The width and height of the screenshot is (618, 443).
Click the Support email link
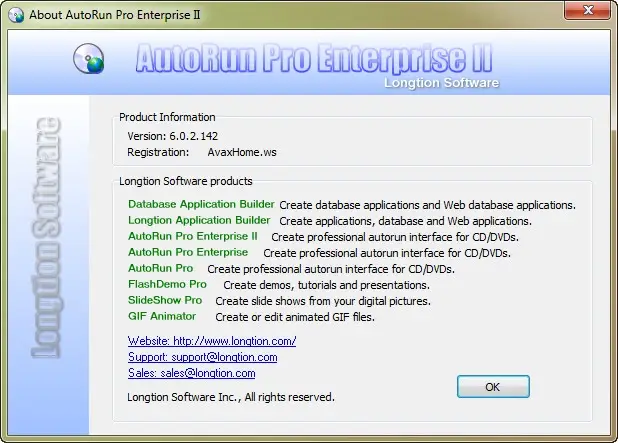[x=203, y=357]
